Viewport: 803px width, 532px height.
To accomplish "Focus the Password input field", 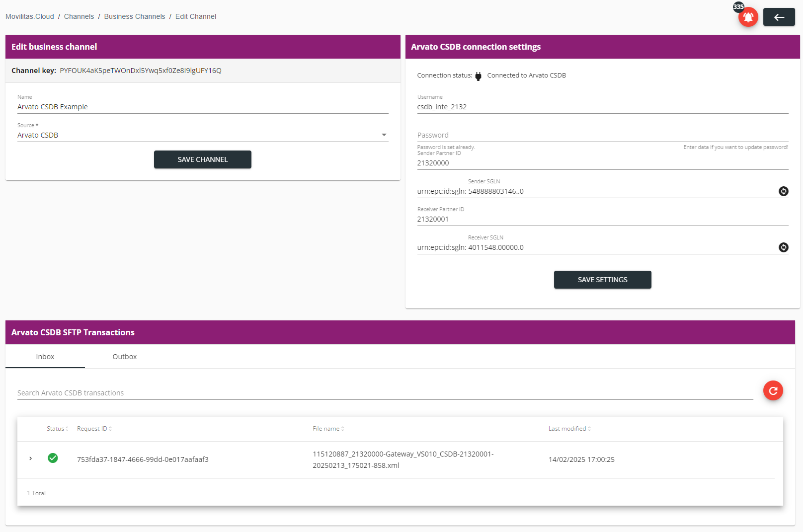I will pos(603,135).
